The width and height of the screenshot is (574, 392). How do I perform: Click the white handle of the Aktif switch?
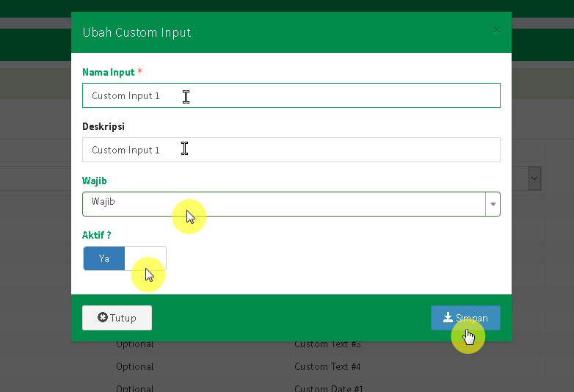145,258
